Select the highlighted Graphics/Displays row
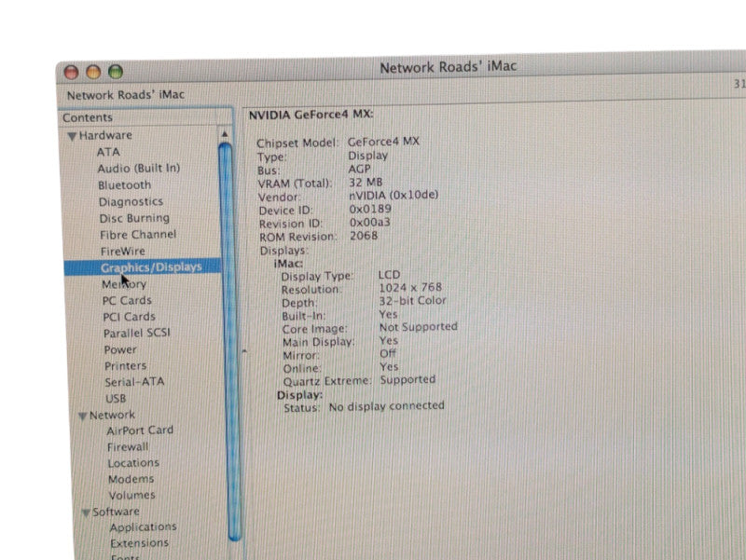Image resolution: width=746 pixels, height=560 pixels. [143, 267]
